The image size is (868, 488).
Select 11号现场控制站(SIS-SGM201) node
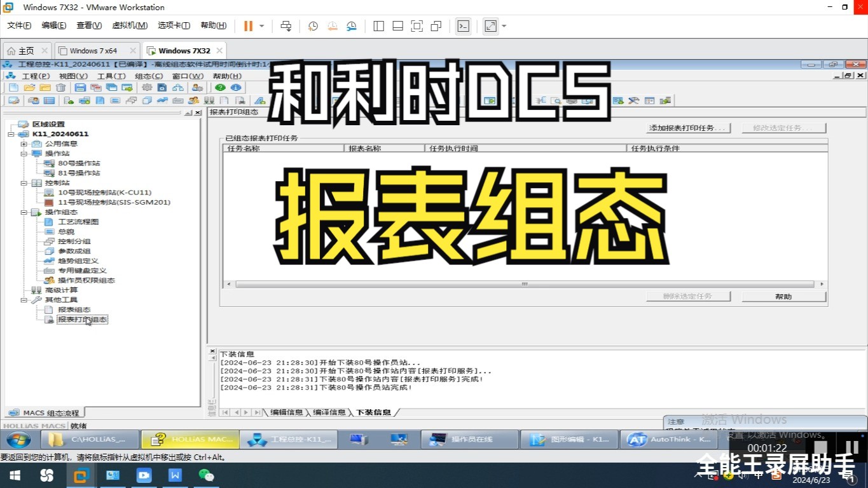tap(114, 202)
